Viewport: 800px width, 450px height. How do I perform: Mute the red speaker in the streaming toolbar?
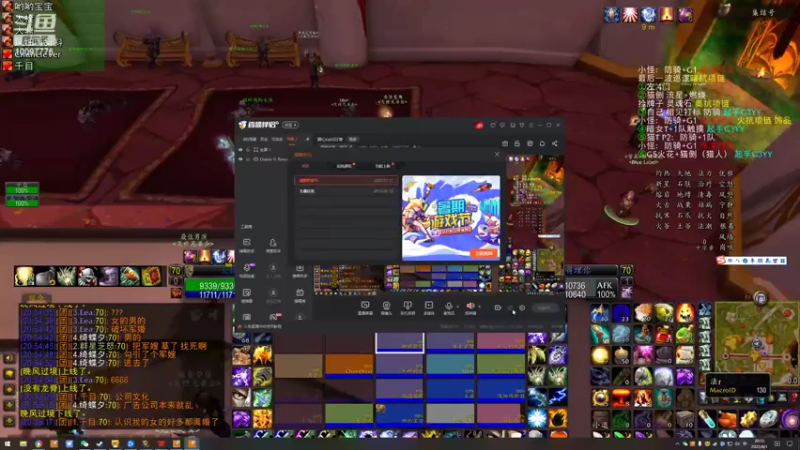[x=470, y=305]
